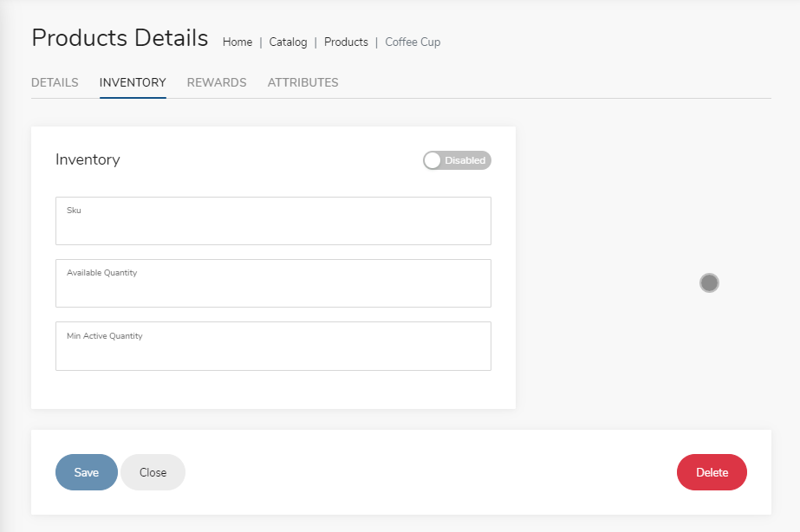This screenshot has height=532, width=800.
Task: Open the Rewards tab
Action: (217, 82)
